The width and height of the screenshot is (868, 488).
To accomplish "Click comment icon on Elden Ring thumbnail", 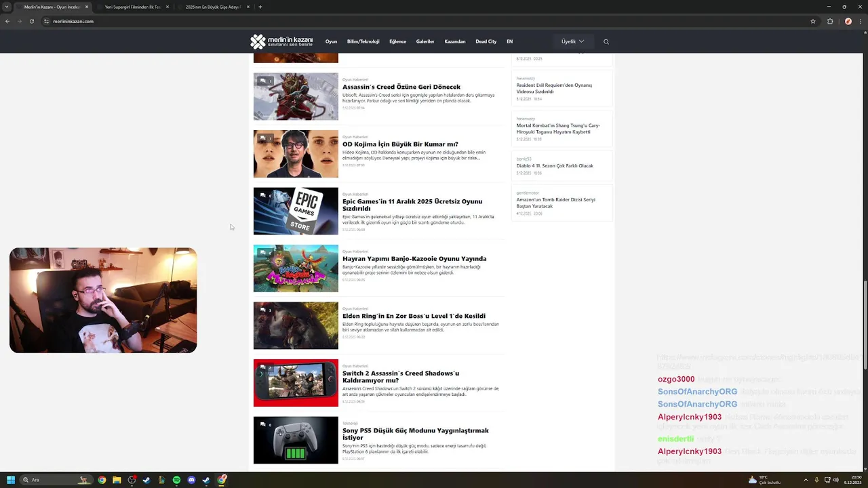I will [x=262, y=310].
